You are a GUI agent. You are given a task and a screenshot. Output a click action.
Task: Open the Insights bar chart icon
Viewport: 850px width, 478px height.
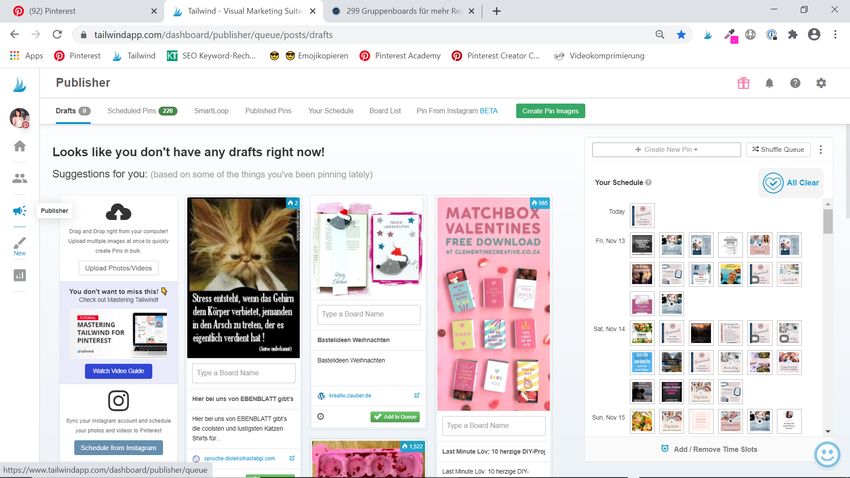19,275
